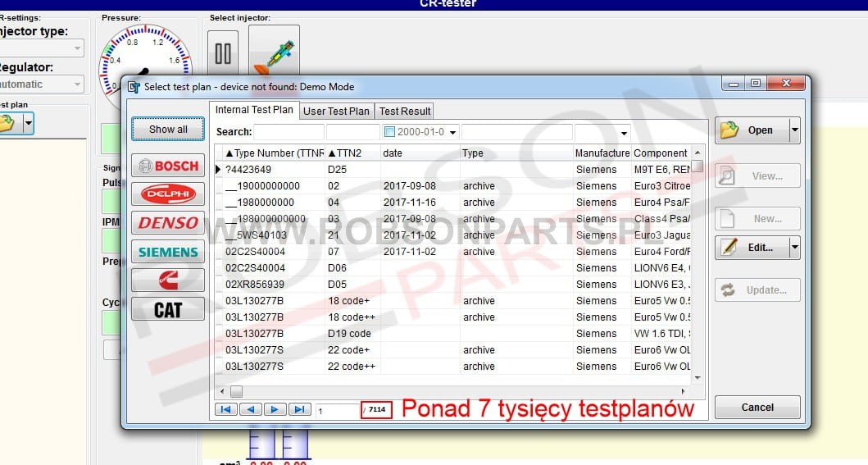Go to last record navigation arrow
This screenshot has height=465, width=868.
tap(299, 409)
